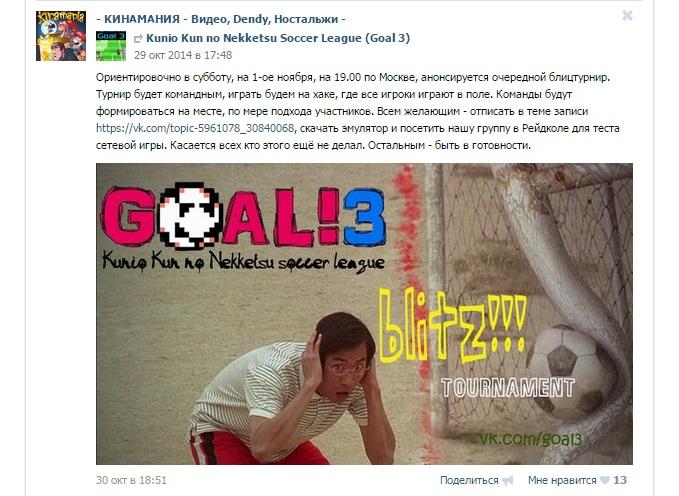Like the post via Мне нравится

(x=562, y=480)
